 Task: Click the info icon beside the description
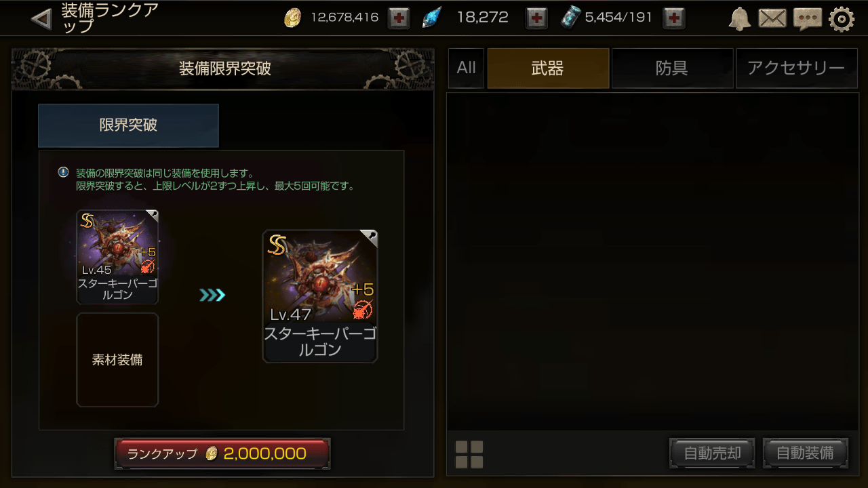click(x=63, y=173)
